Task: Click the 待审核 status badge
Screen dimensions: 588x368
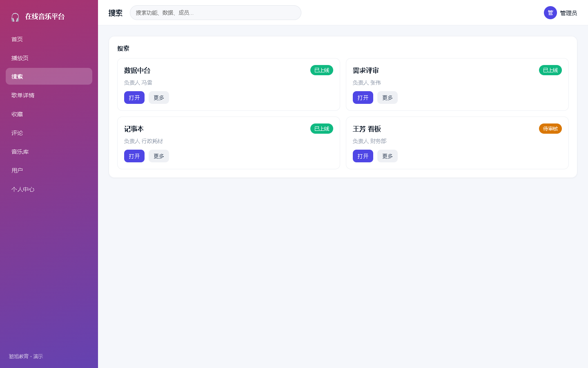Action: tap(550, 129)
